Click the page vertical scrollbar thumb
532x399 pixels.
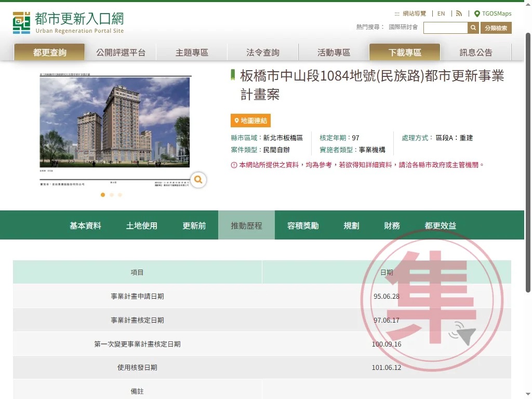coord(528,162)
